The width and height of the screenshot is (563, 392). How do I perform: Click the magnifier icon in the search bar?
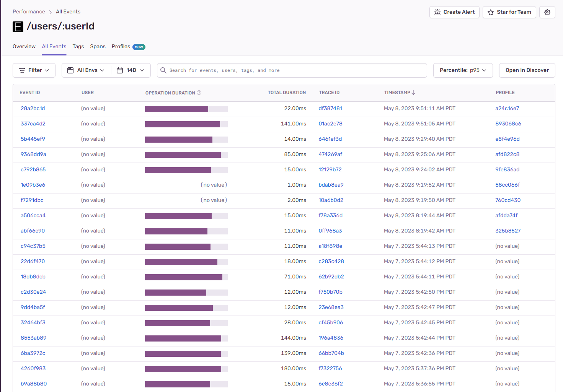coord(163,70)
